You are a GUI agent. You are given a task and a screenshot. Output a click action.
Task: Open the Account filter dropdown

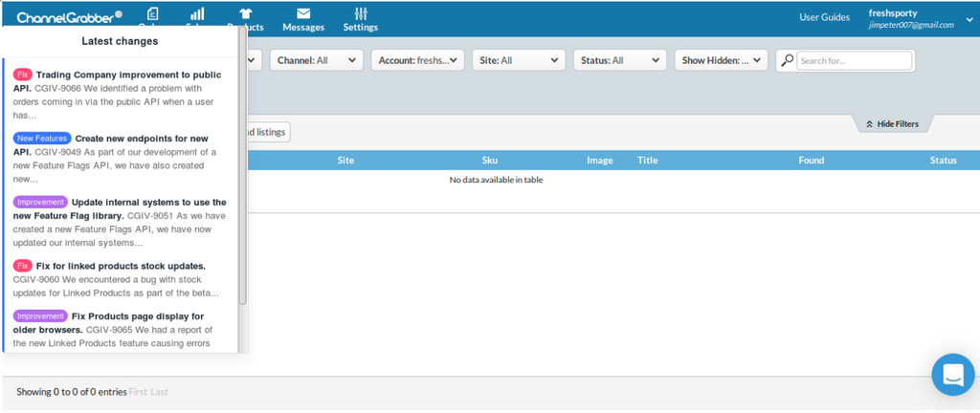click(x=417, y=60)
